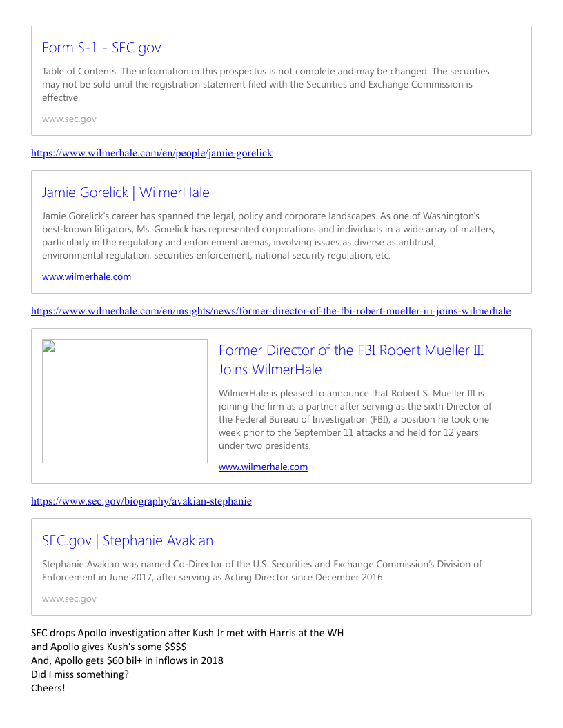The width and height of the screenshot is (563, 728).
Task: Open the Robert Mueller joins WilmerHale URL
Action: pos(270,311)
